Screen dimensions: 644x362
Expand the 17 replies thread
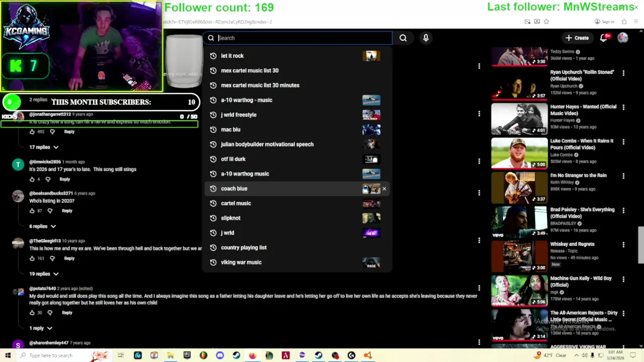tap(44, 147)
